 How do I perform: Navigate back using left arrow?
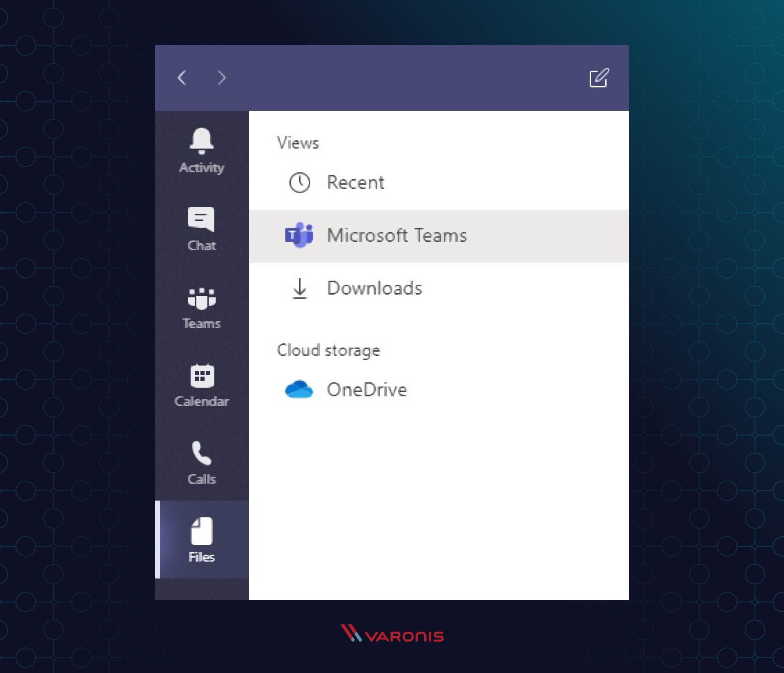[183, 78]
